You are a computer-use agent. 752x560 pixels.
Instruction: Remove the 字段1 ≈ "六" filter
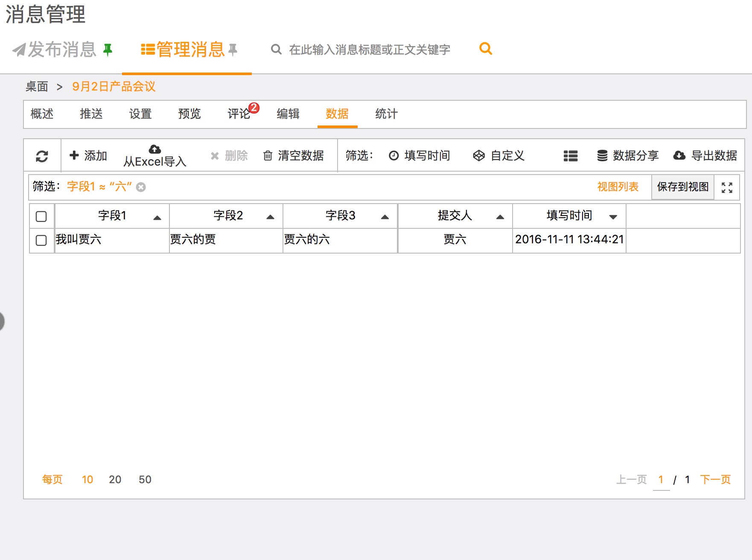click(x=141, y=187)
